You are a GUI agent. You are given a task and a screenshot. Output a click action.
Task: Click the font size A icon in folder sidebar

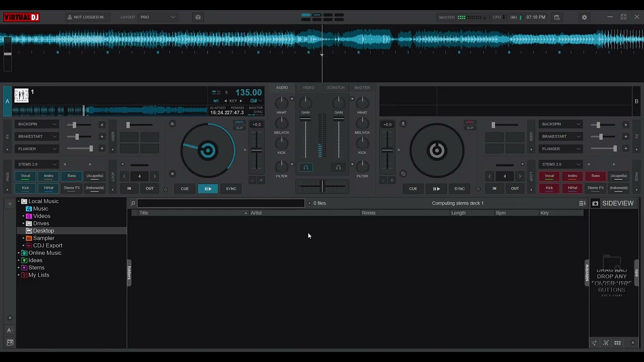coord(9,330)
